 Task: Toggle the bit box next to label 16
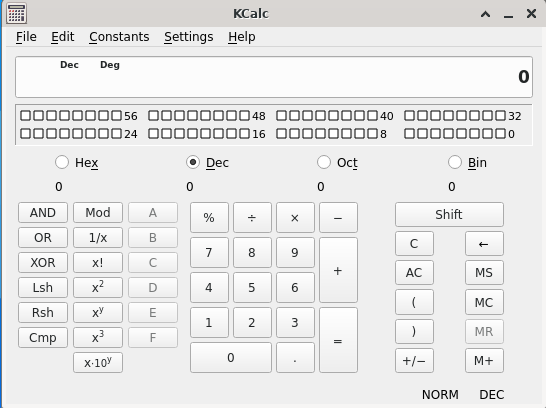point(244,133)
